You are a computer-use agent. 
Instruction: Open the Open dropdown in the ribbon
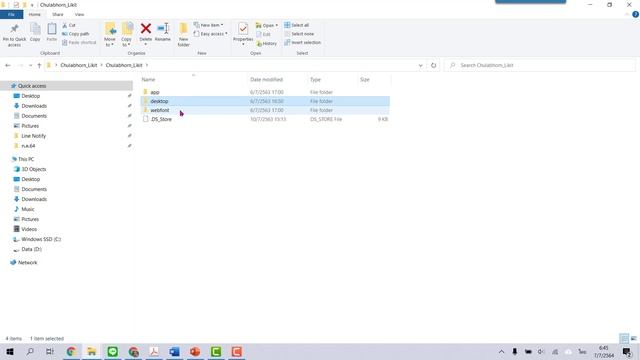[x=267, y=25]
